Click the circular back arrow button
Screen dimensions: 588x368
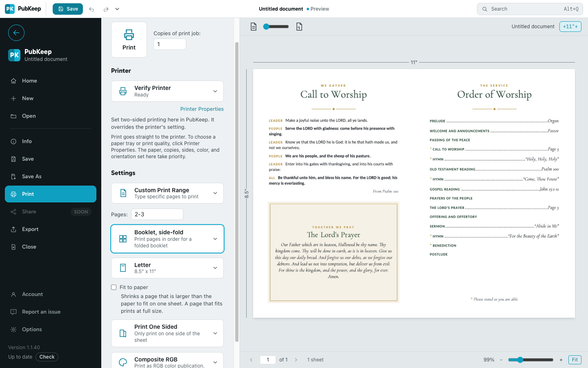pos(16,33)
